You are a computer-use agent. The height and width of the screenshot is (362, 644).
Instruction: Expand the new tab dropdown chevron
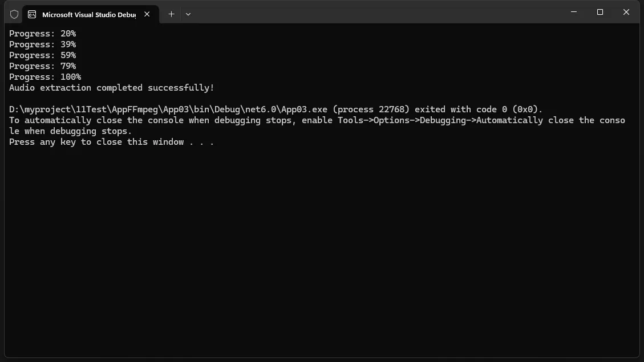188,14
